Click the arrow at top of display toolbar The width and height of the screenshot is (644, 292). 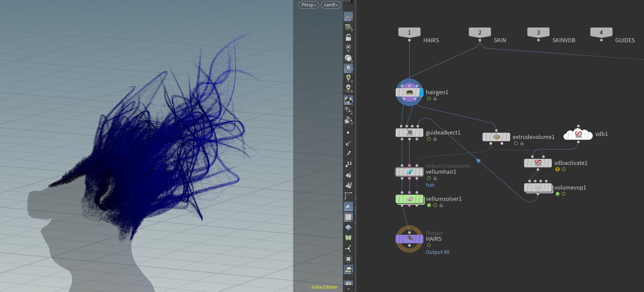[352, 1]
